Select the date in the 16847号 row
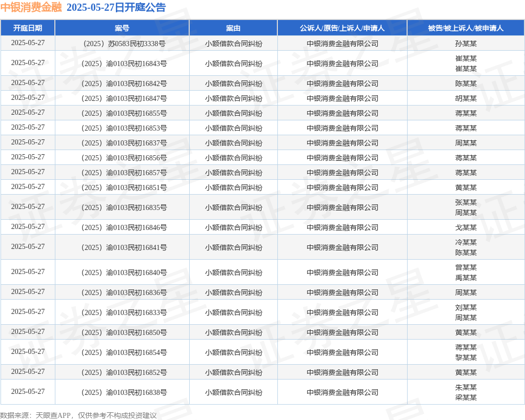The height and width of the screenshot is (420, 525). tap(28, 98)
